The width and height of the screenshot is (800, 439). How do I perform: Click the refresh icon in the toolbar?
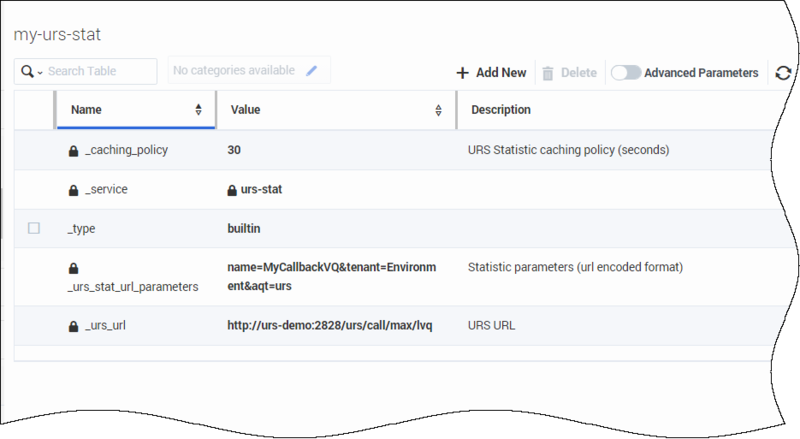click(x=783, y=73)
